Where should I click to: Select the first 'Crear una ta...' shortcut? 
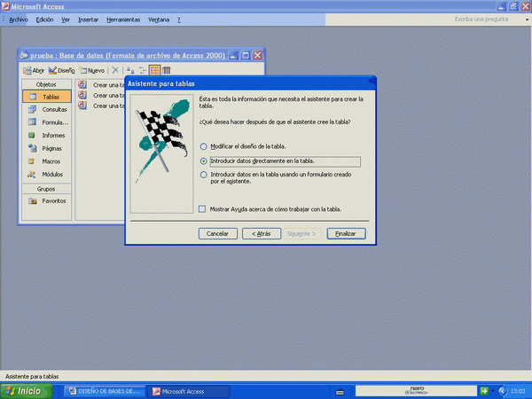[x=101, y=85]
